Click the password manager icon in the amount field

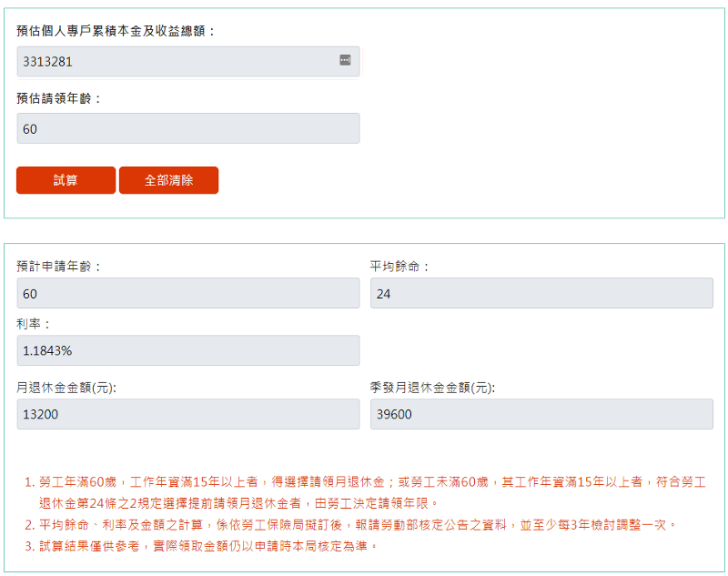coord(345,60)
